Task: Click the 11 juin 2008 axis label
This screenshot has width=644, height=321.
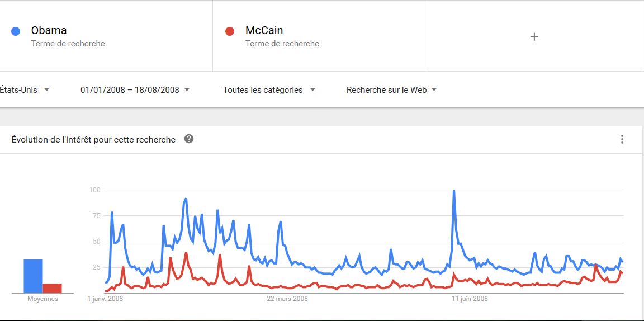Action: click(470, 299)
